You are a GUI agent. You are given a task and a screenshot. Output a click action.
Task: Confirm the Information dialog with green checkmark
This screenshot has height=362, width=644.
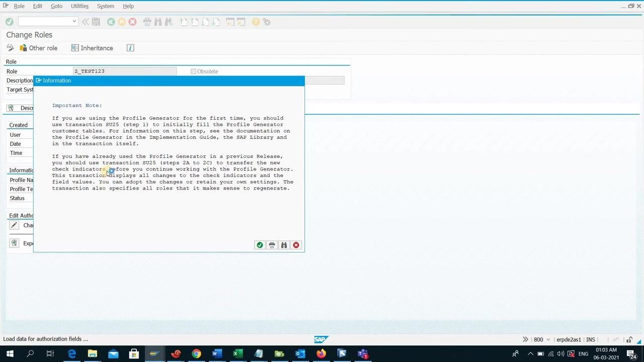260,245
